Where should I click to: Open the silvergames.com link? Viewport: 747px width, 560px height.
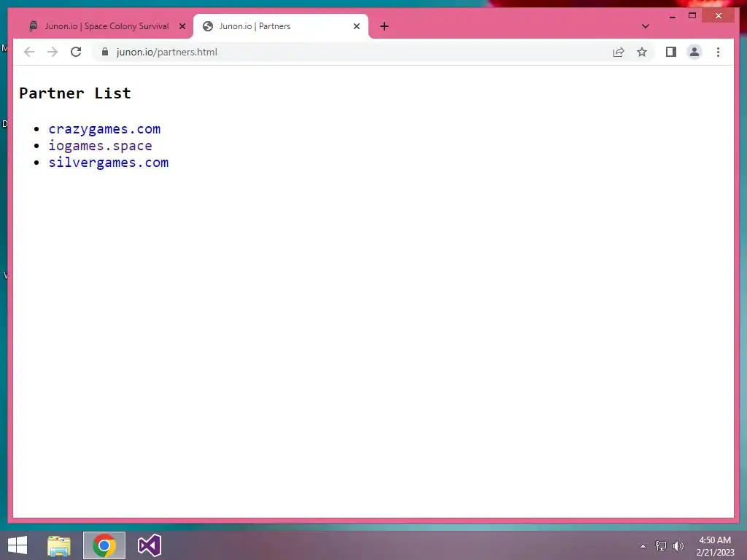[109, 163]
